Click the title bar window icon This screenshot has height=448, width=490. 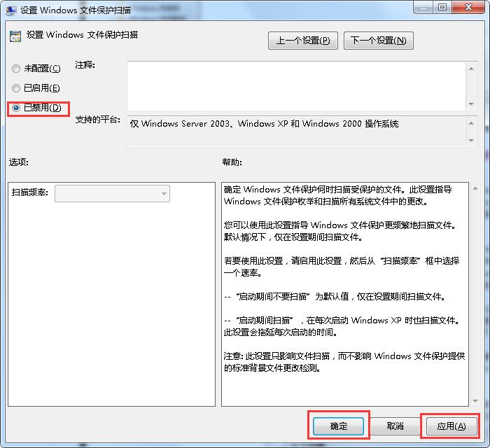click(x=11, y=10)
